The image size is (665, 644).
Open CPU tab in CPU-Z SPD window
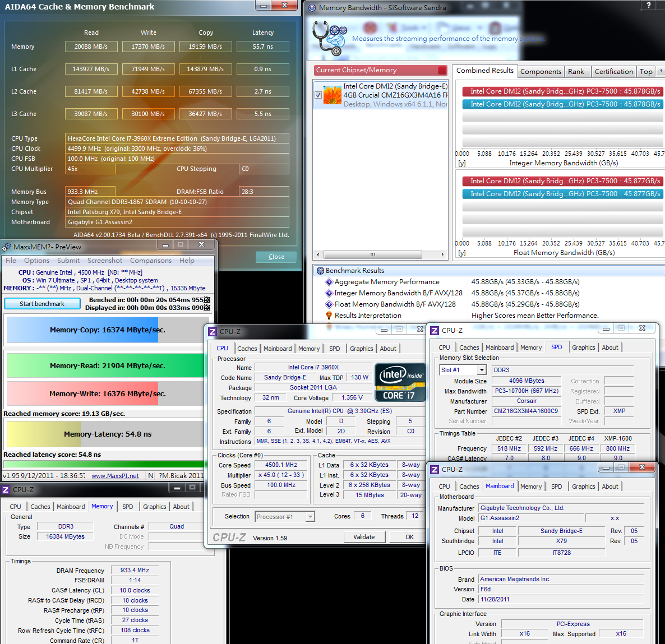(444, 348)
